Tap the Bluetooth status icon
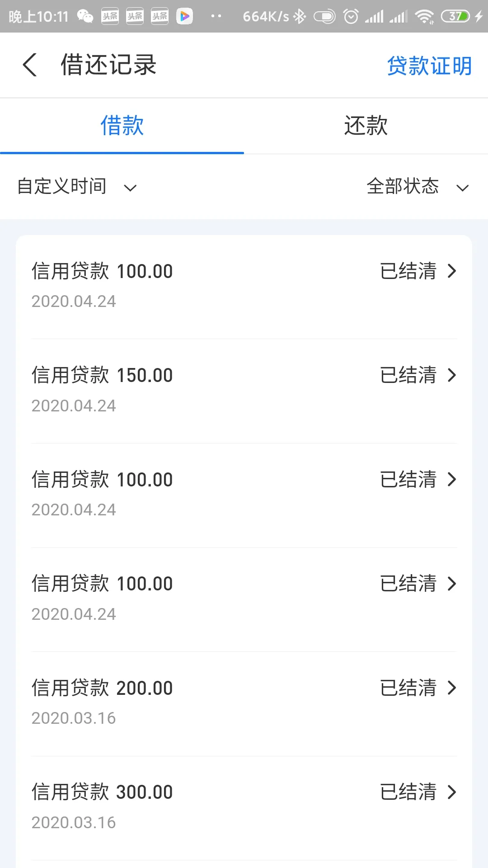This screenshot has width=488, height=868. pos(299,17)
